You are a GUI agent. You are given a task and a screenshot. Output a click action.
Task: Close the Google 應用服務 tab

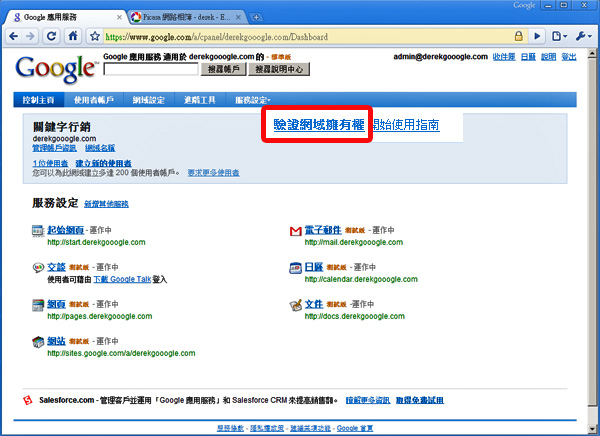point(119,17)
